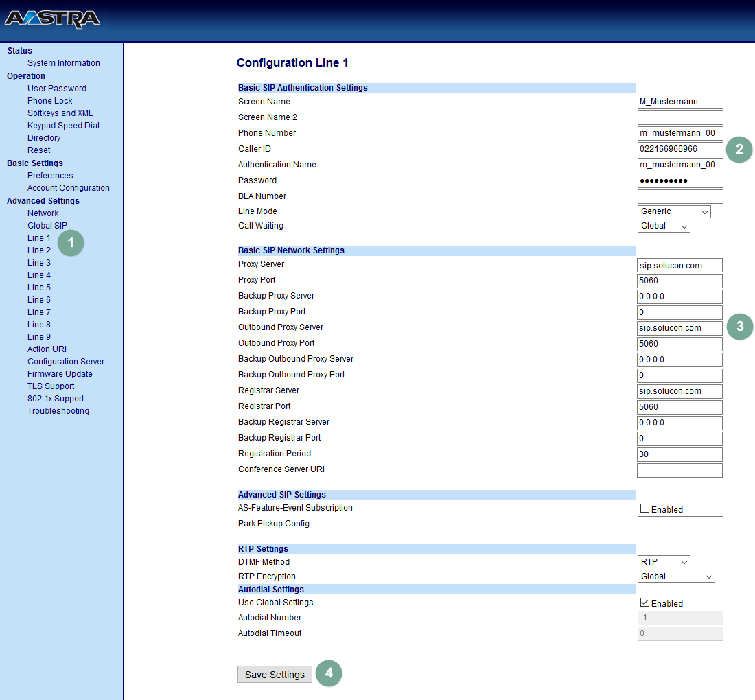Click the green step 2 marker

tap(739, 150)
